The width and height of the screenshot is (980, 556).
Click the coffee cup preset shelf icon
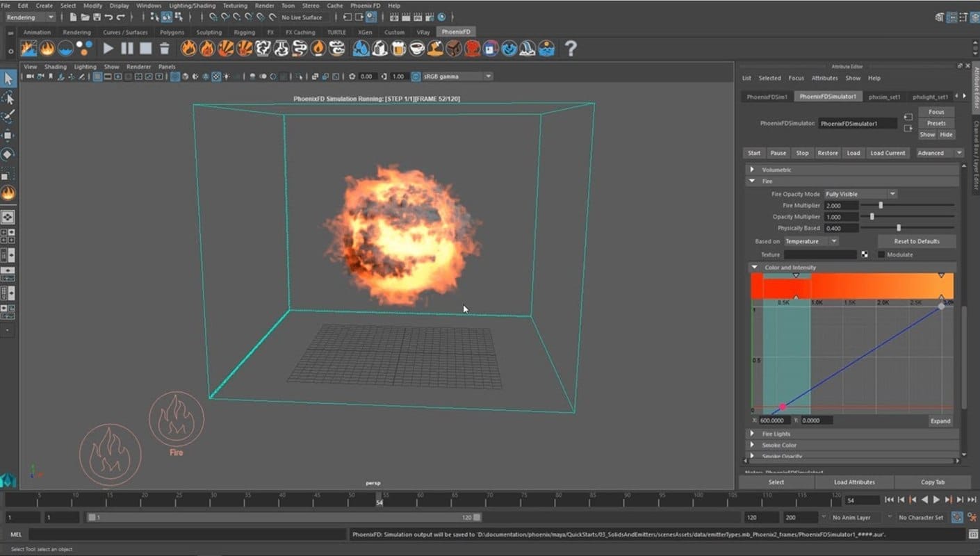point(417,48)
